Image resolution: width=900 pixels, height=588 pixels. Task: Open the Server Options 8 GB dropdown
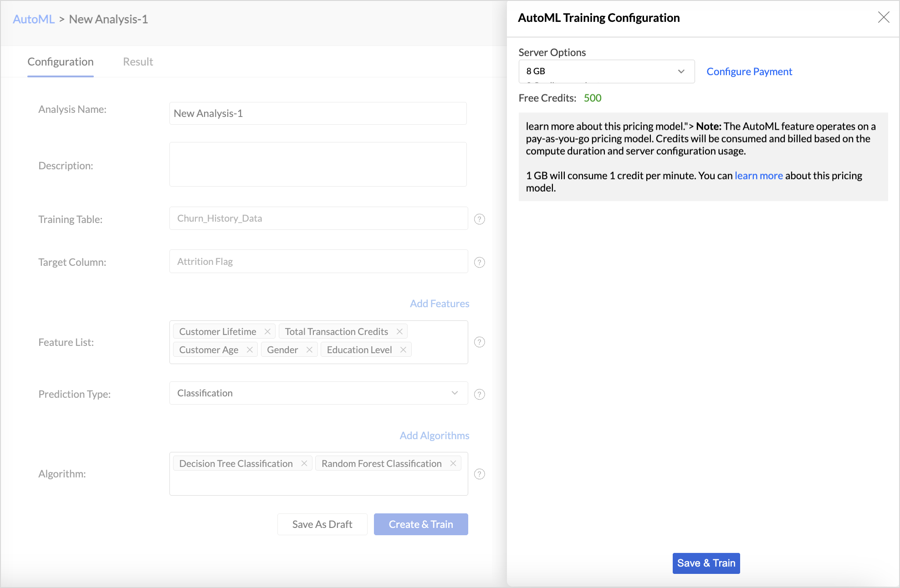point(606,71)
